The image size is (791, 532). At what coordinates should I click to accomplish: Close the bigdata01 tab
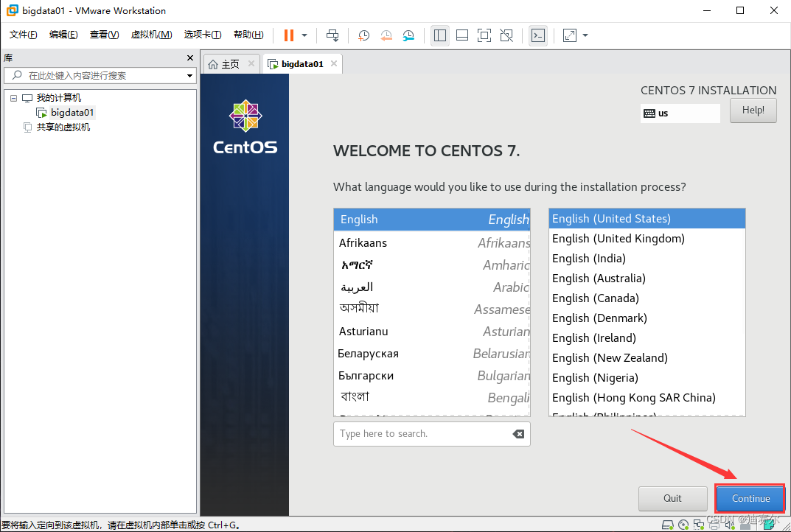click(333, 63)
